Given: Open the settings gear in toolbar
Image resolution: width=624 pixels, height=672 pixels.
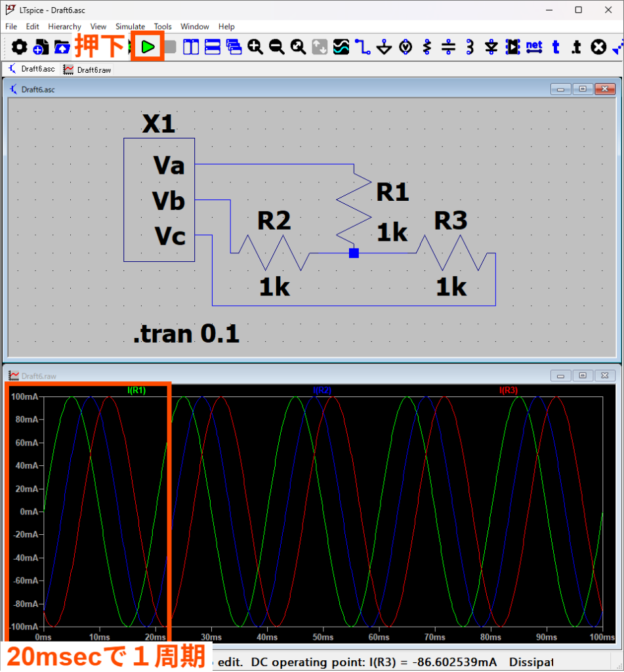Looking at the screenshot, I should pyautogui.click(x=20, y=47).
